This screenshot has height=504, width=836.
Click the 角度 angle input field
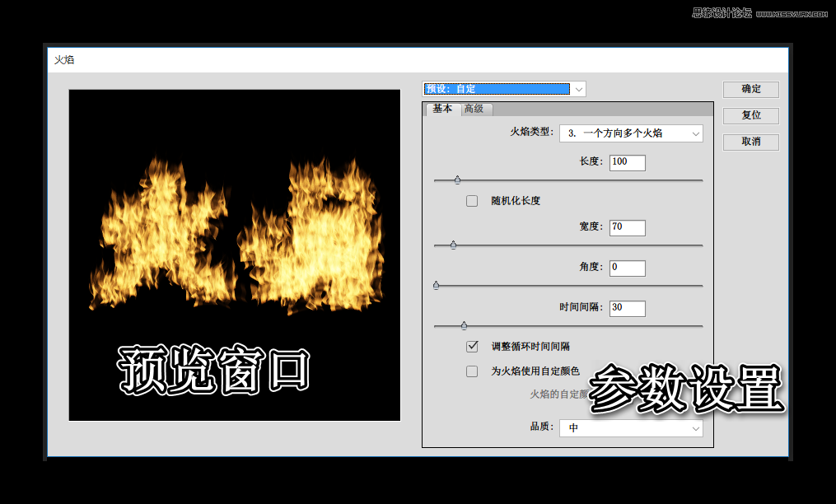pyautogui.click(x=627, y=268)
